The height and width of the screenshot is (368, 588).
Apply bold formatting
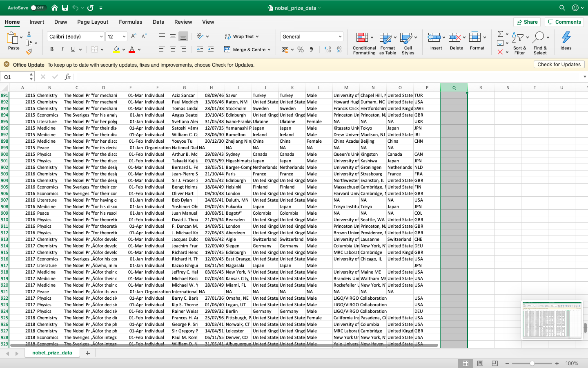(x=51, y=49)
